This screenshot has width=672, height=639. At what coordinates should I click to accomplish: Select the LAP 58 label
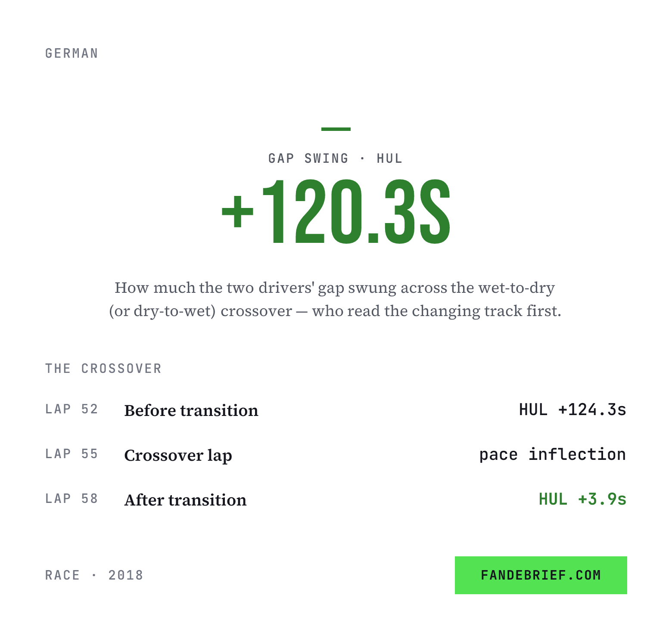[x=72, y=499]
